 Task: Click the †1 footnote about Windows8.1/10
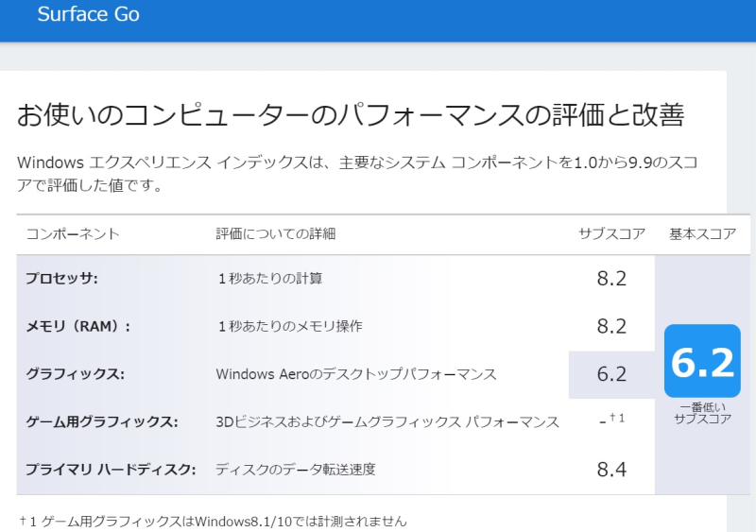coord(213,521)
